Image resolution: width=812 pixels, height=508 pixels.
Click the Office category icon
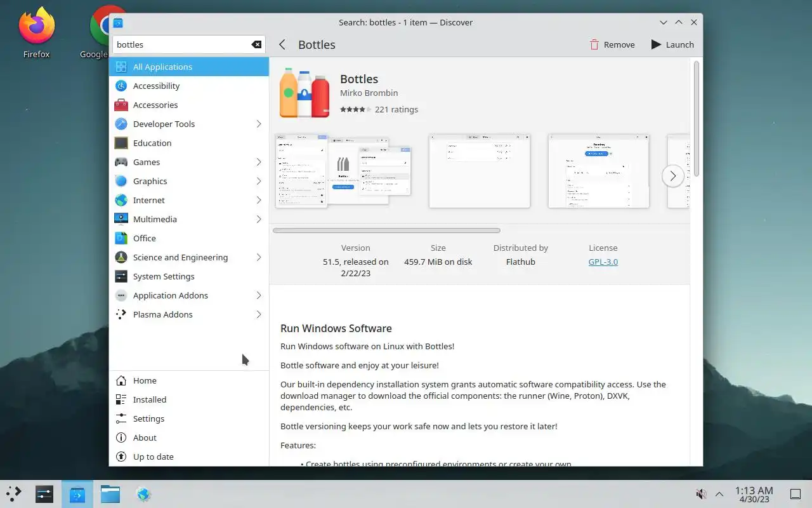(x=121, y=238)
